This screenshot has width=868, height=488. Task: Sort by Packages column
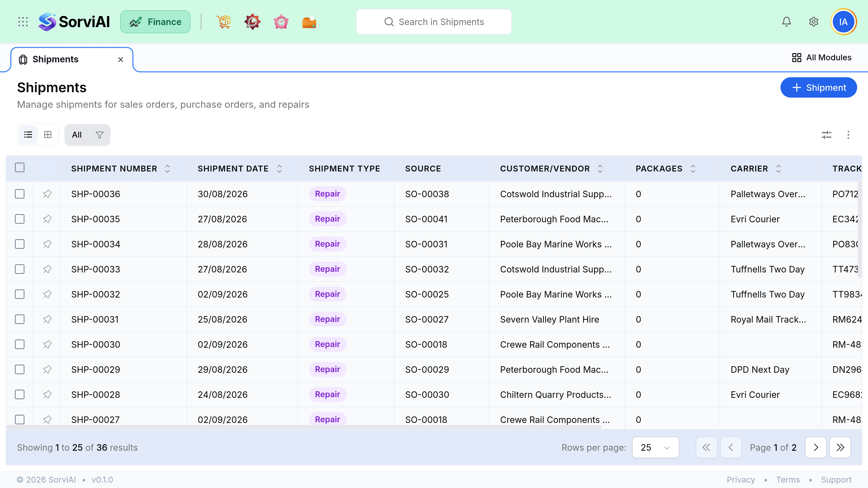point(693,169)
